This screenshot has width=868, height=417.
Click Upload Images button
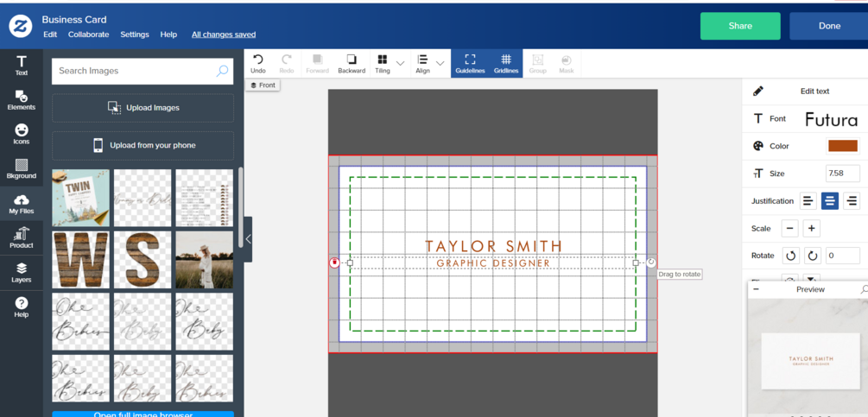tap(143, 108)
